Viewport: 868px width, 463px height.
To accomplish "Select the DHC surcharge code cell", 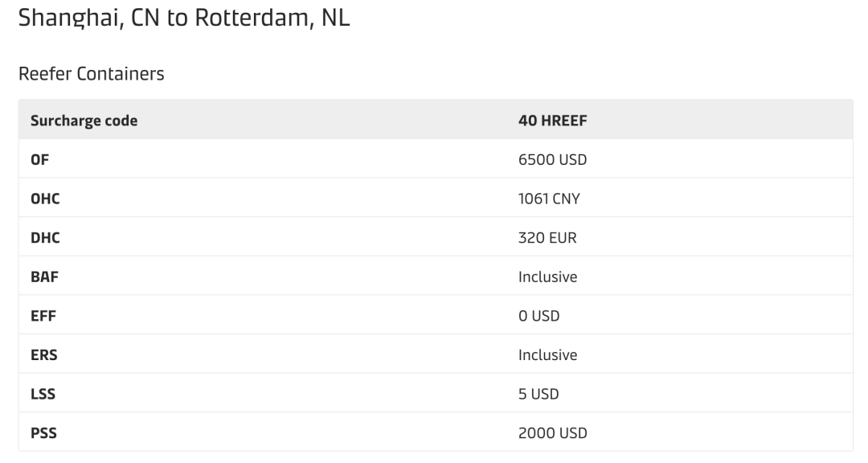I will tap(45, 237).
